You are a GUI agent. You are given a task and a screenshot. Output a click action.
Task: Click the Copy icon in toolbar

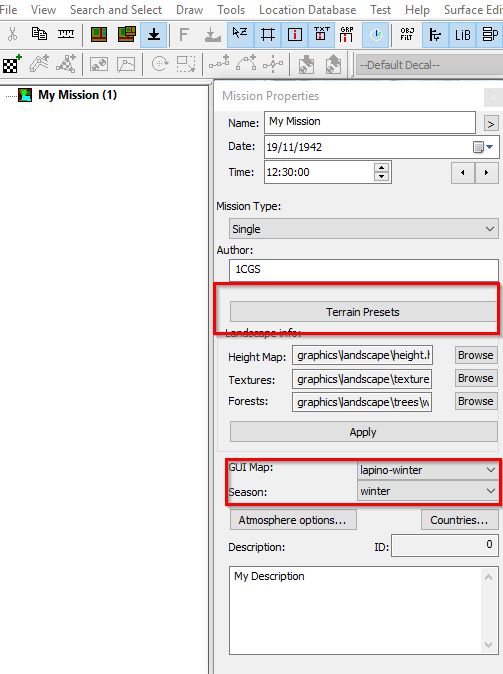(39, 34)
